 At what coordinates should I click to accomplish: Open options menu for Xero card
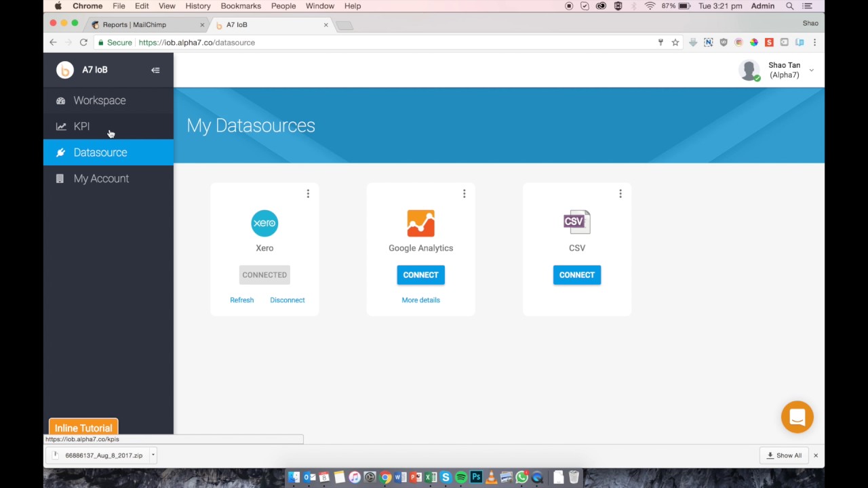point(308,194)
